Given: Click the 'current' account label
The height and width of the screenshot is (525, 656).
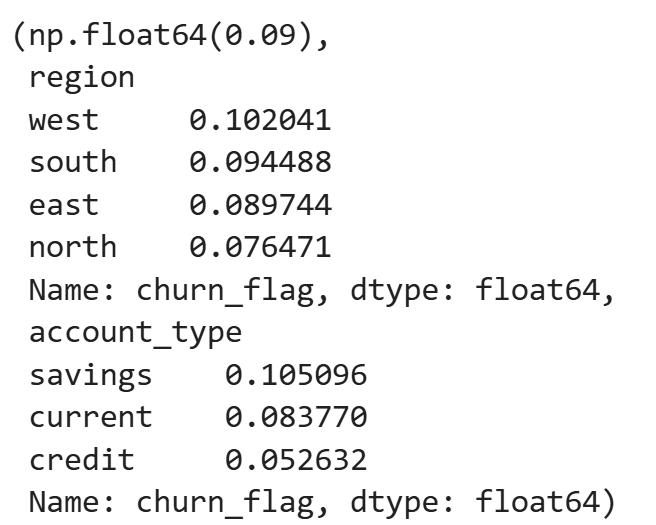Looking at the screenshot, I should [x=91, y=417].
